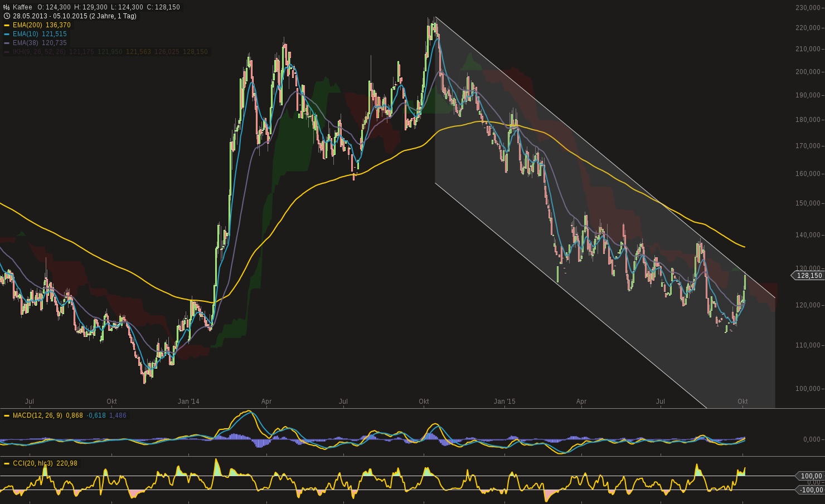The image size is (825, 504).
Task: Click the MACD signal value -0,618
Action: 96,415
